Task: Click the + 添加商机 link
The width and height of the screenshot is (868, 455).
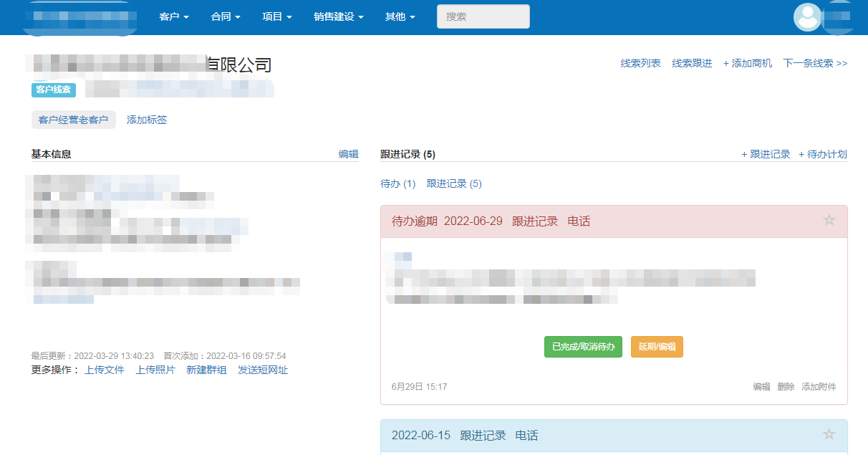Action: (x=747, y=63)
